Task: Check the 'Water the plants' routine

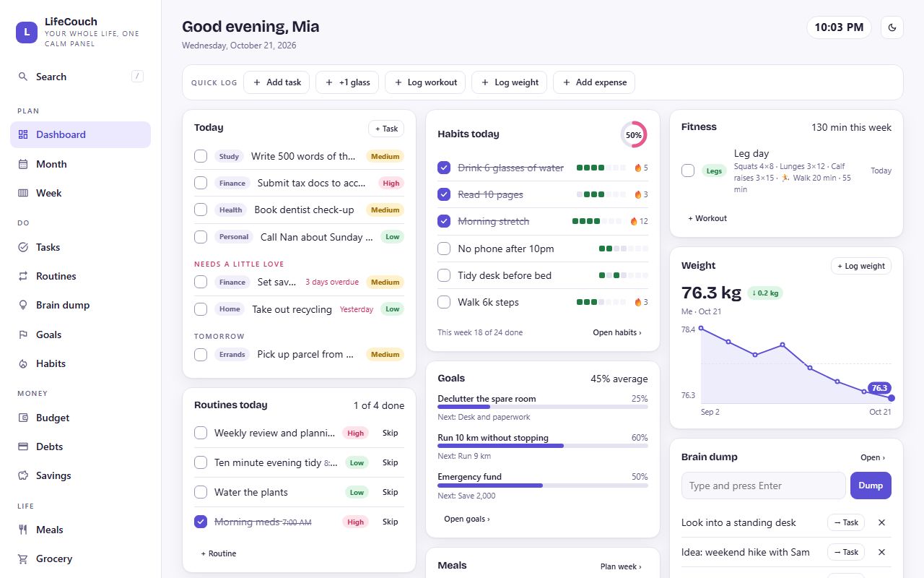Action: click(201, 492)
